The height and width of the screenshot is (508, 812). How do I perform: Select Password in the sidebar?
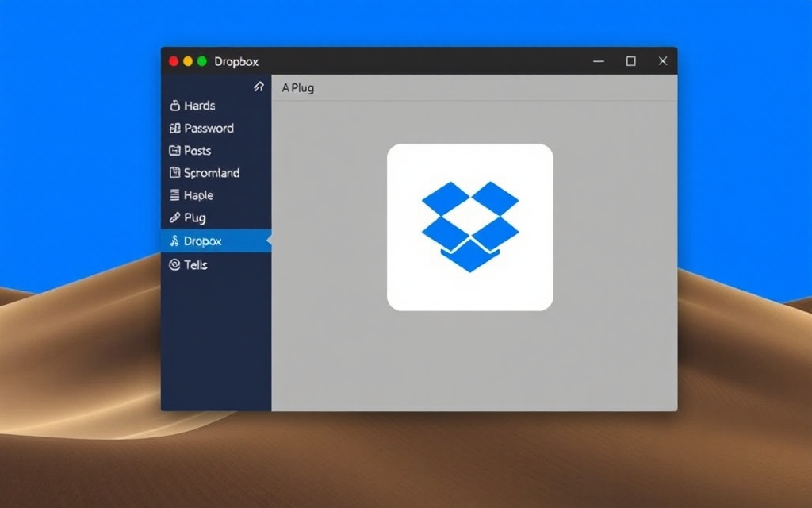pyautogui.click(x=216, y=128)
